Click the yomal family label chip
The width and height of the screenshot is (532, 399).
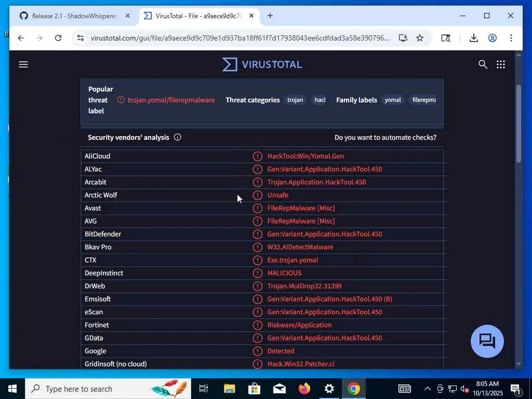(x=393, y=100)
